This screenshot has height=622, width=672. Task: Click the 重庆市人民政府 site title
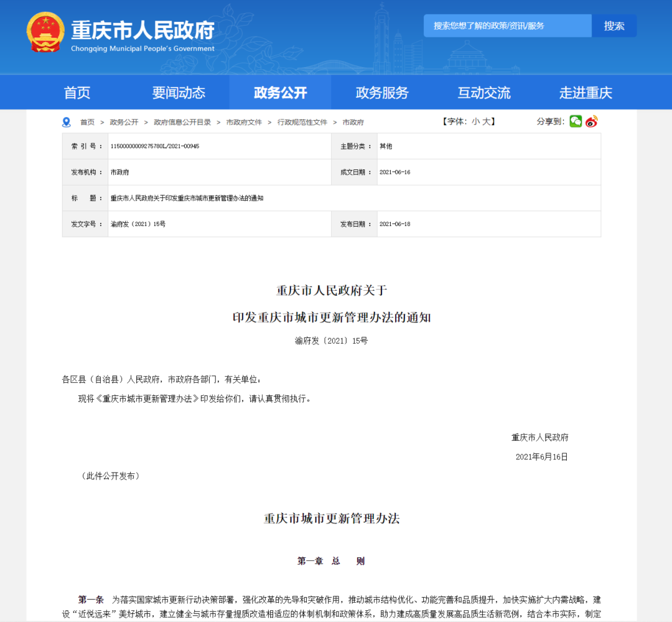[x=142, y=30]
